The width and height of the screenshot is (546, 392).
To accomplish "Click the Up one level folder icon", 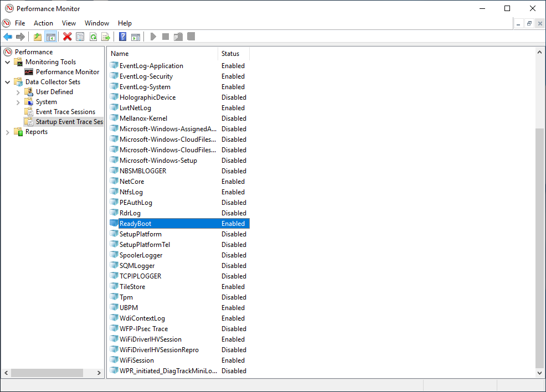I will tap(38, 37).
